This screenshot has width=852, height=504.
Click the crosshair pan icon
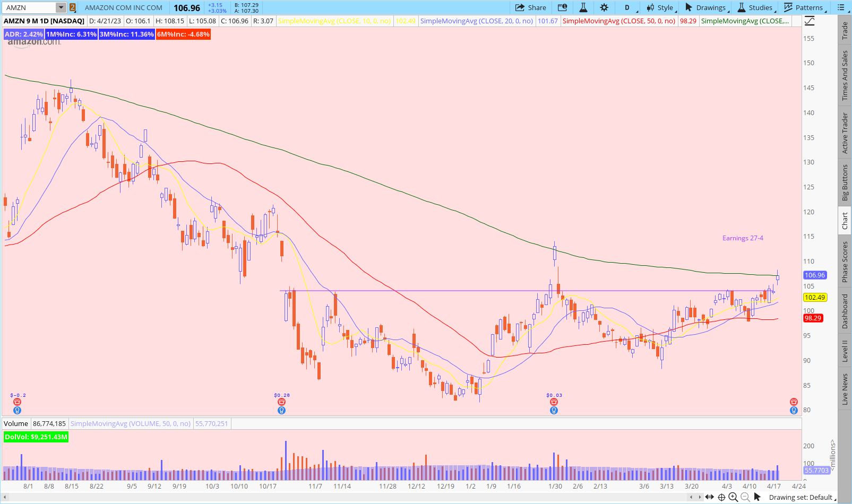[721, 497]
